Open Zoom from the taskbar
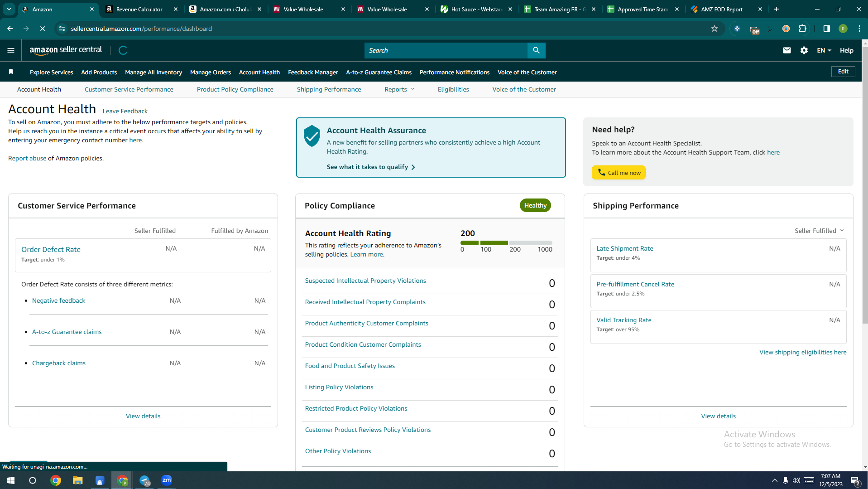Image resolution: width=868 pixels, height=489 pixels. click(167, 480)
